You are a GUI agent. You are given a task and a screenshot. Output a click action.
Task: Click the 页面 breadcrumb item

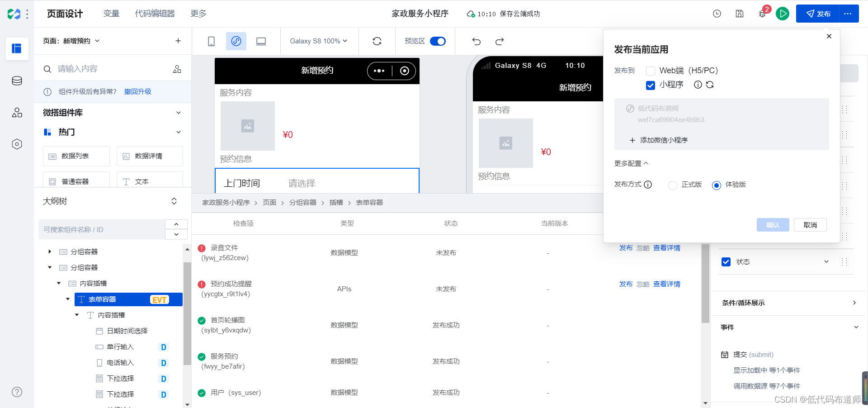tap(269, 202)
